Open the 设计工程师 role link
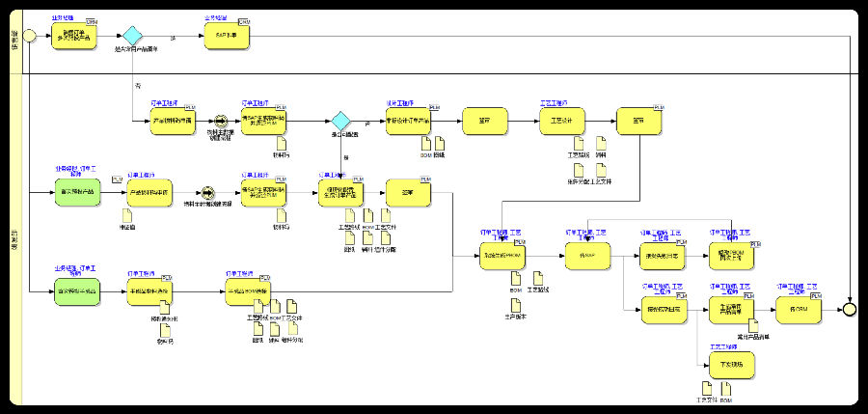Viewport: 868px width, 414px height. 399,103
